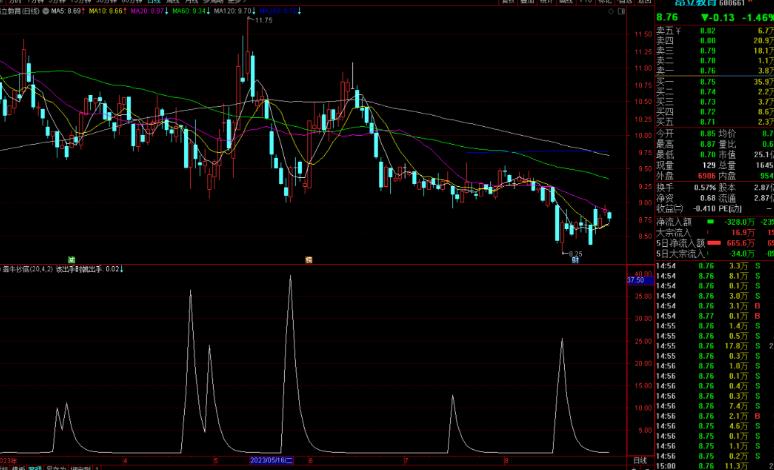The width and height of the screenshot is (774, 470).
Task: Click the 大宗流入 16.9万 row
Action: [715, 233]
